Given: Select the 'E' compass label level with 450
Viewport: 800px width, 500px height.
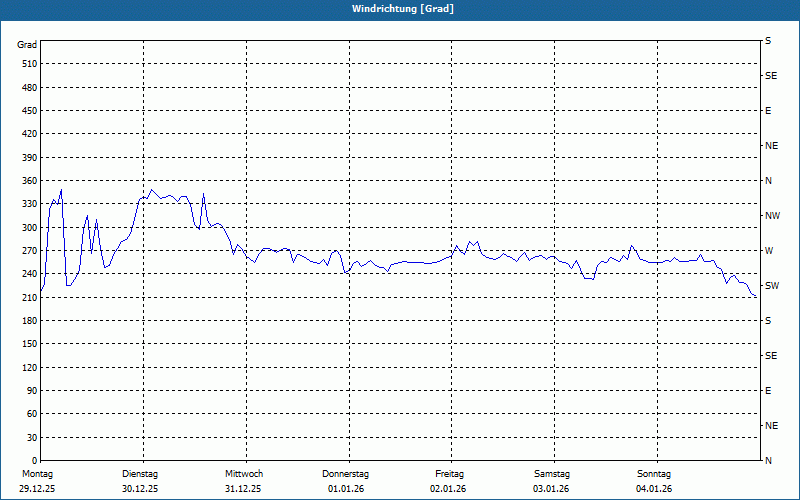Looking at the screenshot, I should [x=768, y=111].
